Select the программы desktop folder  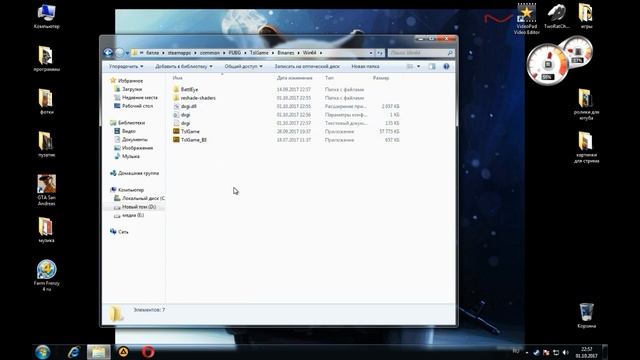[x=47, y=59]
